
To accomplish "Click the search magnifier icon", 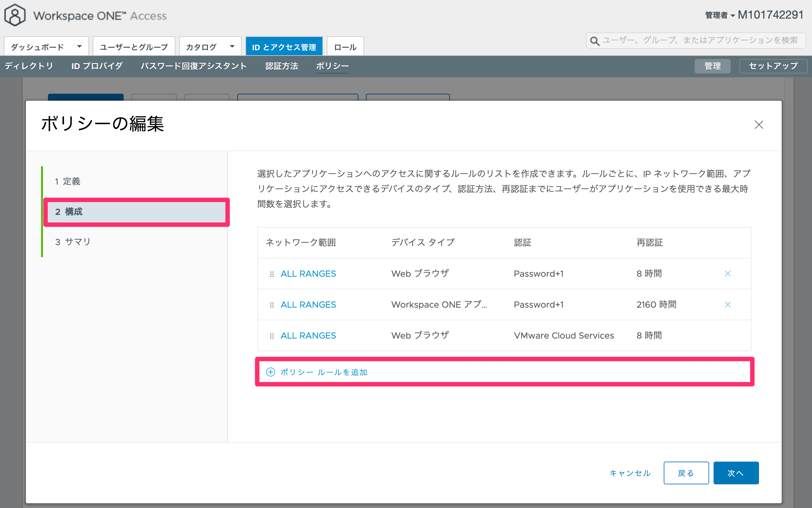I will 595,41.
